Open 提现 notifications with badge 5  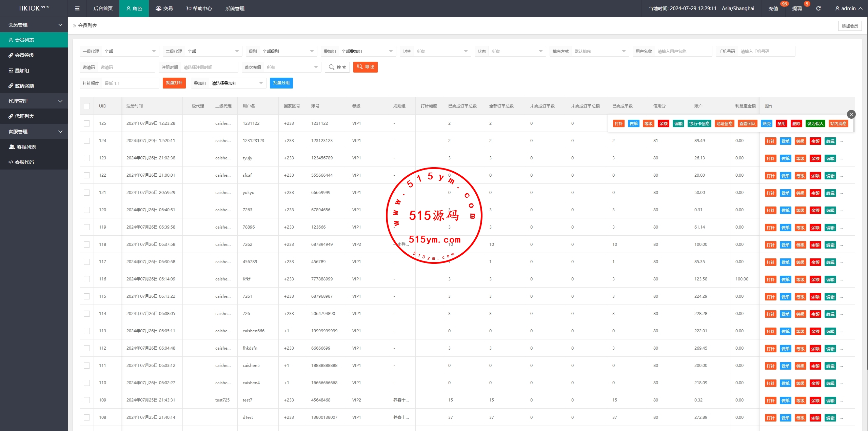click(x=797, y=8)
